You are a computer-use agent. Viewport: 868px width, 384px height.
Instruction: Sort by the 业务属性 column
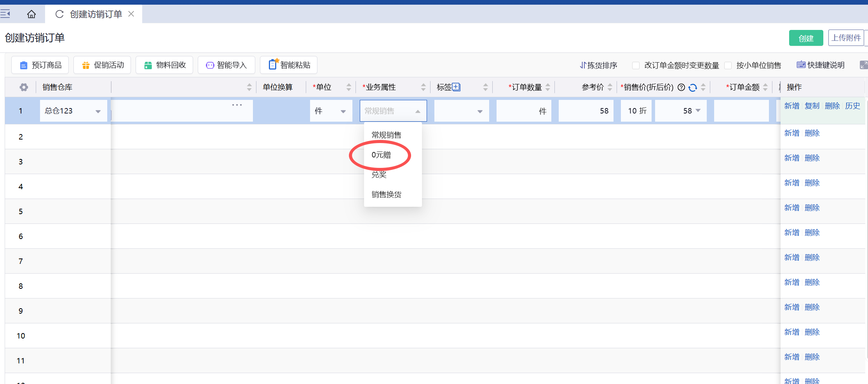[x=423, y=87]
